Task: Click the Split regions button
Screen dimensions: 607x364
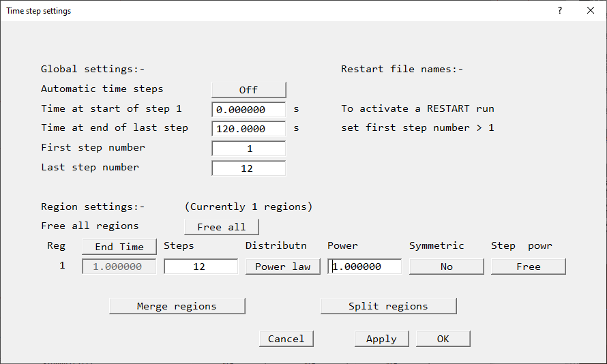Action: [x=388, y=306]
